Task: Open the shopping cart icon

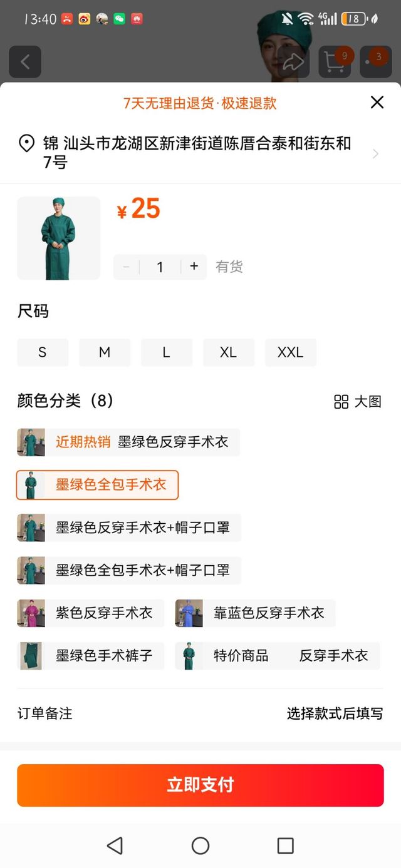Action: pyautogui.click(x=335, y=62)
